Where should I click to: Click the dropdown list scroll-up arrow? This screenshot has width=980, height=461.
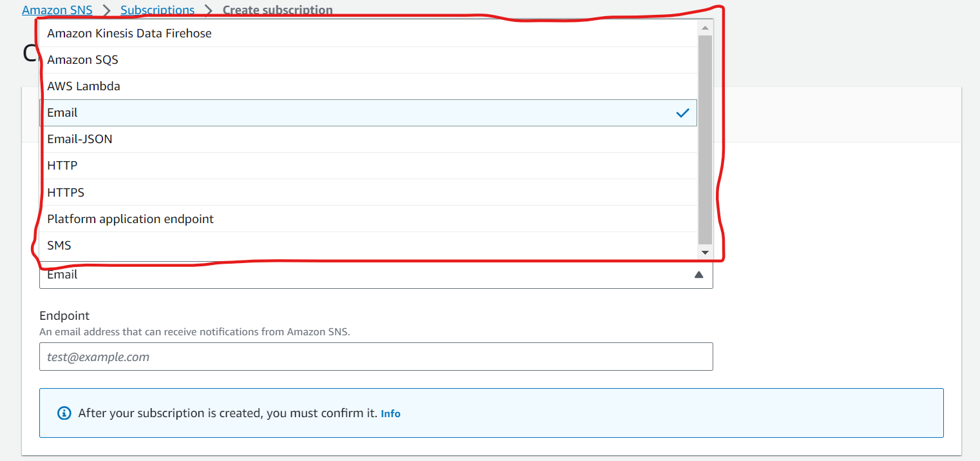[705, 28]
